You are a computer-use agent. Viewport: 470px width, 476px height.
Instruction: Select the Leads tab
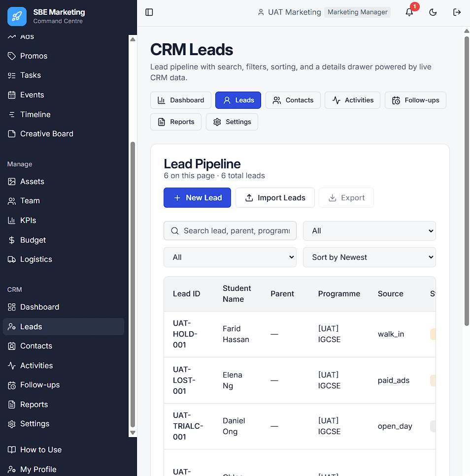coord(238,100)
